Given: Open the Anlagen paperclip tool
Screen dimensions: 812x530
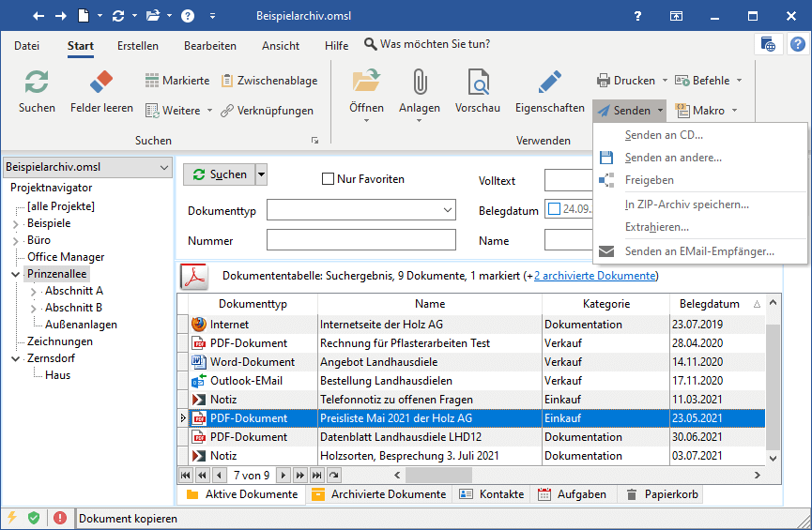Looking at the screenshot, I should click(419, 83).
